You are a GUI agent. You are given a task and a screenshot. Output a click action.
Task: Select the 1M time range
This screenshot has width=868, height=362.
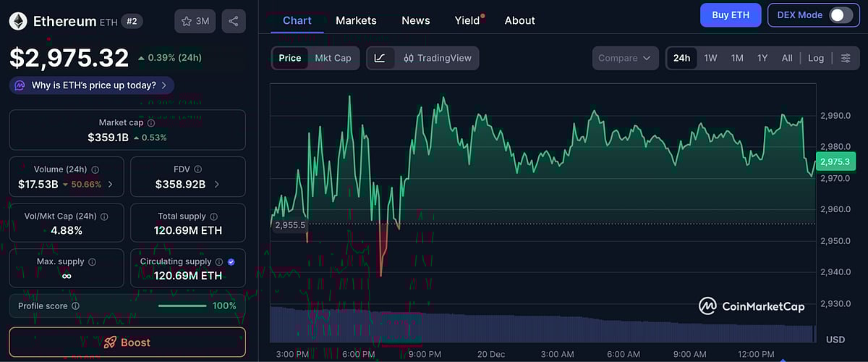pos(737,58)
